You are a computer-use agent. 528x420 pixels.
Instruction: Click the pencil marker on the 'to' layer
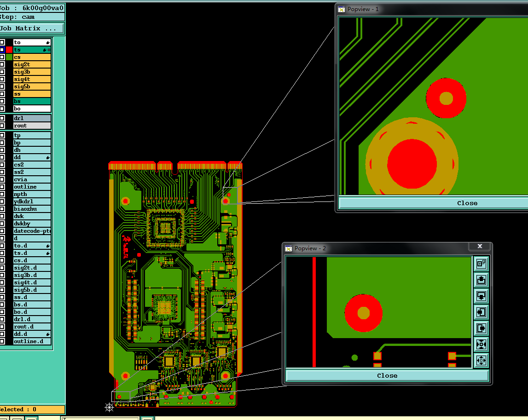48,42
